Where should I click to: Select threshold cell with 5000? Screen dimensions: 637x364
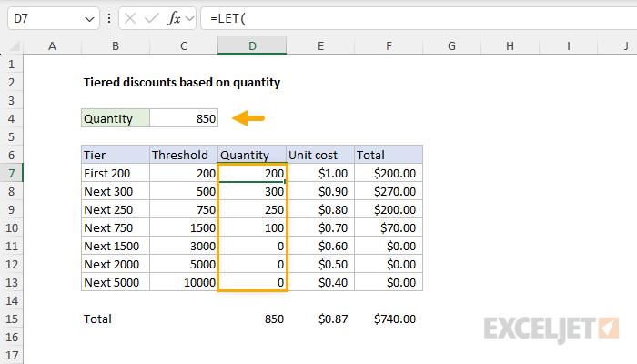184,265
